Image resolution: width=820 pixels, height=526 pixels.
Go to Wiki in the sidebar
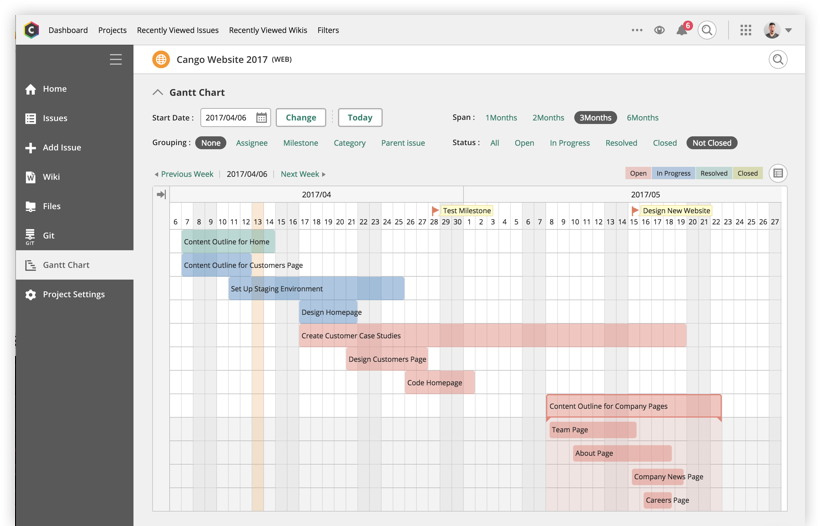pos(51,177)
